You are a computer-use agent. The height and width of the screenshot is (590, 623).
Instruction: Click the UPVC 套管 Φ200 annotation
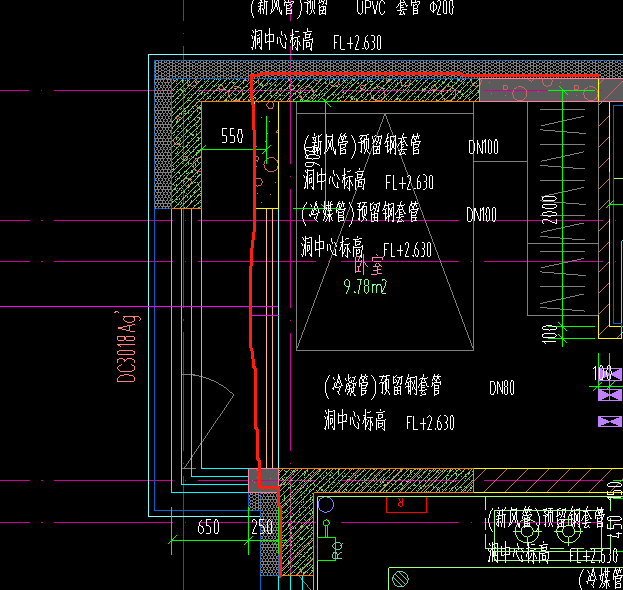click(405, 7)
